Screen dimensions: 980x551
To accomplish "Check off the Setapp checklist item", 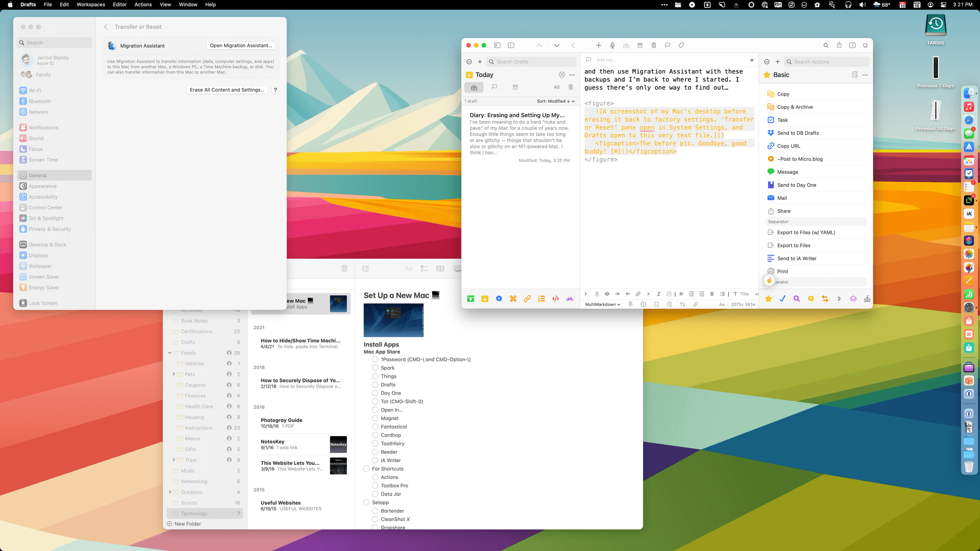I will tap(366, 503).
